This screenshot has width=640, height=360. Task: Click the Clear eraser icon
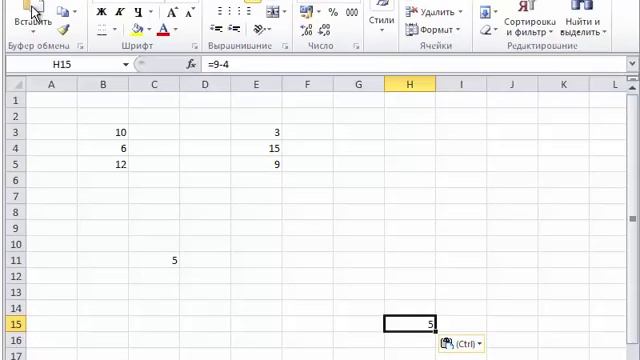coord(485,29)
